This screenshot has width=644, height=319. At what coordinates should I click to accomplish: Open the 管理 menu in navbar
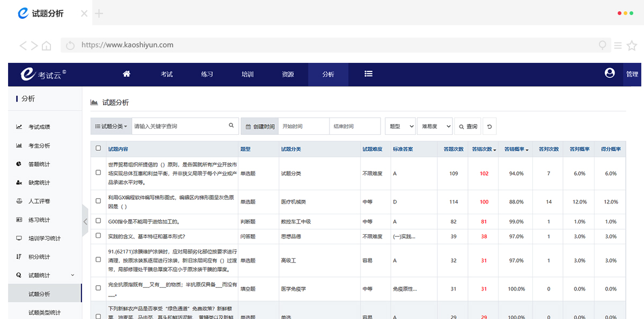(x=632, y=74)
